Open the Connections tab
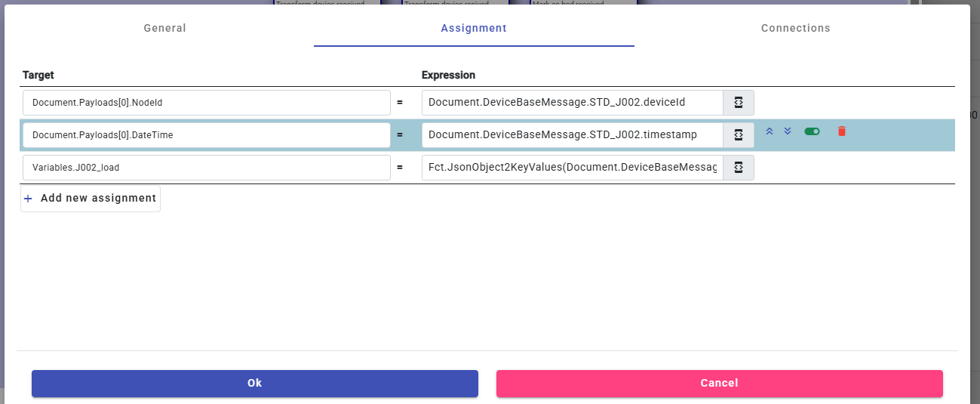The width and height of the screenshot is (980, 404). click(x=795, y=28)
